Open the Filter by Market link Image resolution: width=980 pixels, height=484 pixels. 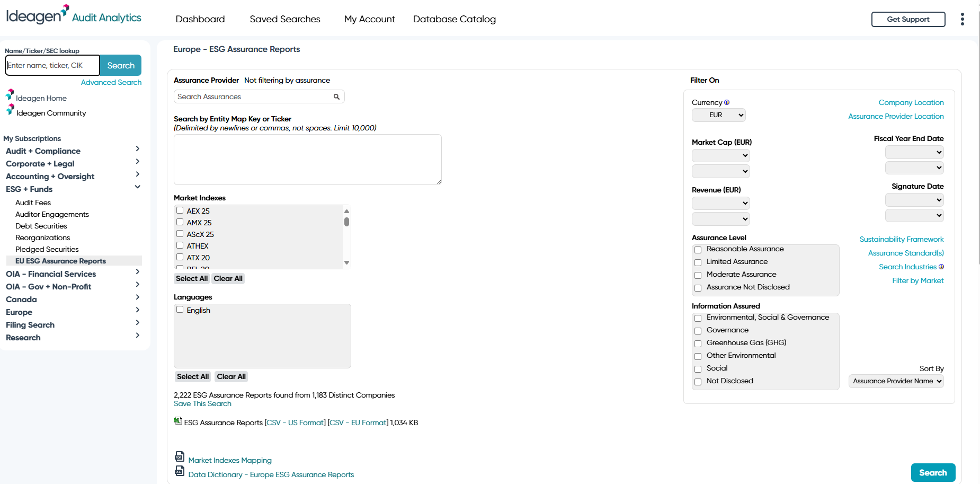918,280
